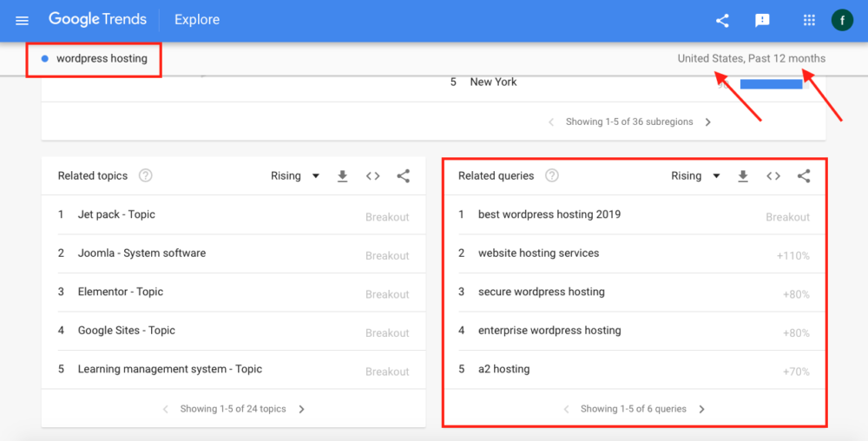Open the hamburger main menu
Viewport: 868px width, 441px height.
[x=23, y=20]
